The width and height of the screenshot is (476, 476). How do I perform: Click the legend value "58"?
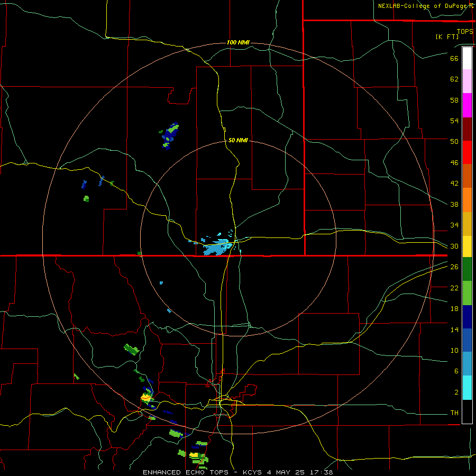tap(454, 100)
